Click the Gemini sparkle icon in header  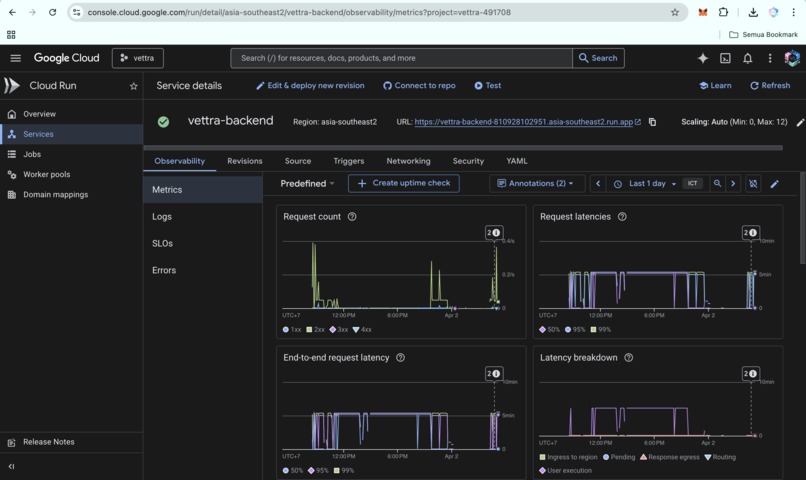pos(703,58)
